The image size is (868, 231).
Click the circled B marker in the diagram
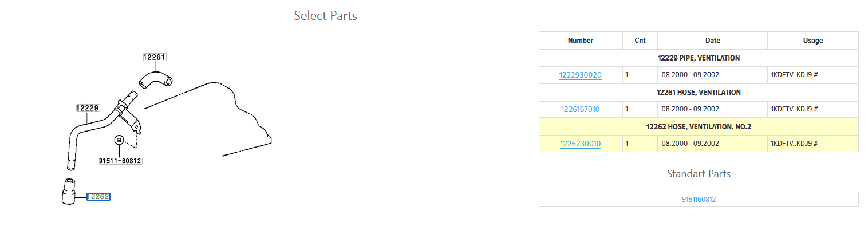119,140
